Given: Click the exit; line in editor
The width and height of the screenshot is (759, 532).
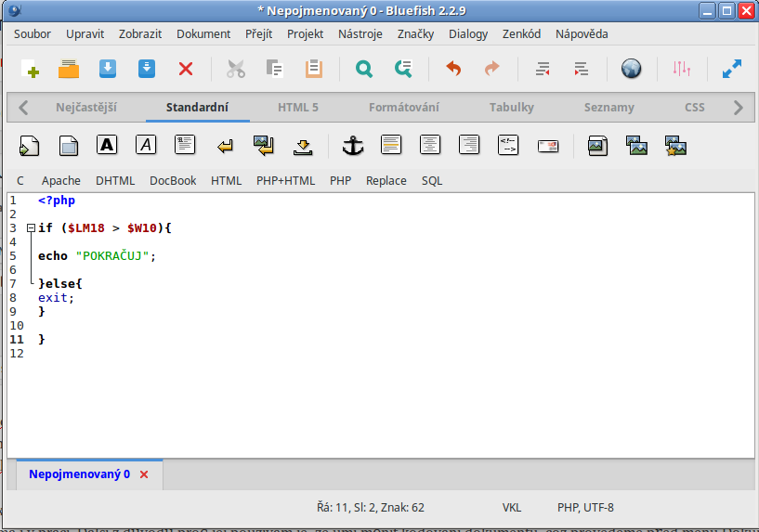Looking at the screenshot, I should (x=56, y=297).
